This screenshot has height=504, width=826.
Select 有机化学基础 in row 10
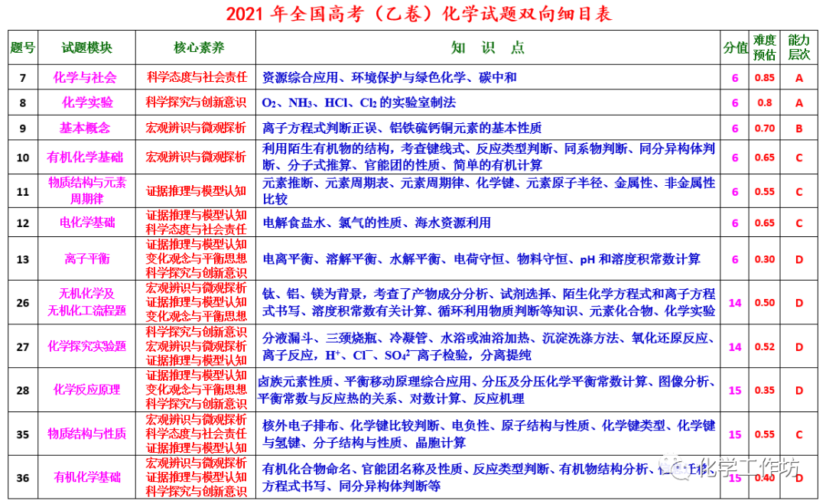(85, 157)
